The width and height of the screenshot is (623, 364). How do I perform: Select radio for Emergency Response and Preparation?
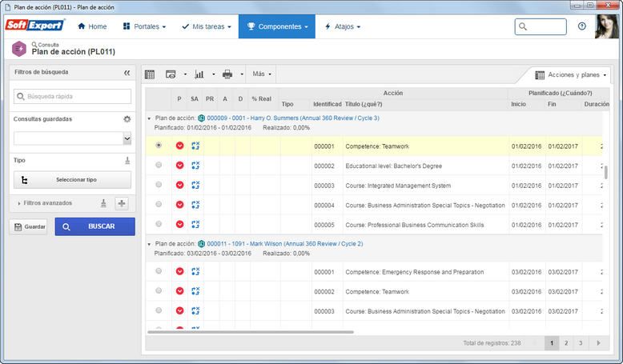click(159, 271)
